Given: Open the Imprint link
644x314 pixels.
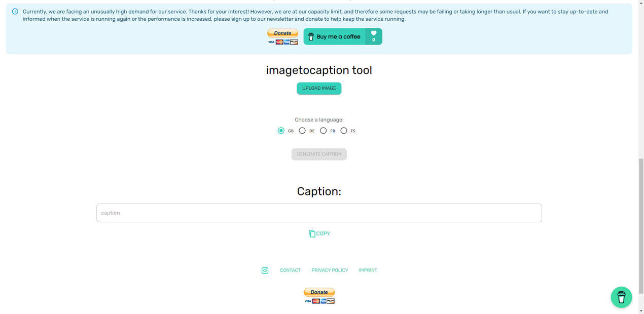Looking at the screenshot, I should pyautogui.click(x=368, y=270).
